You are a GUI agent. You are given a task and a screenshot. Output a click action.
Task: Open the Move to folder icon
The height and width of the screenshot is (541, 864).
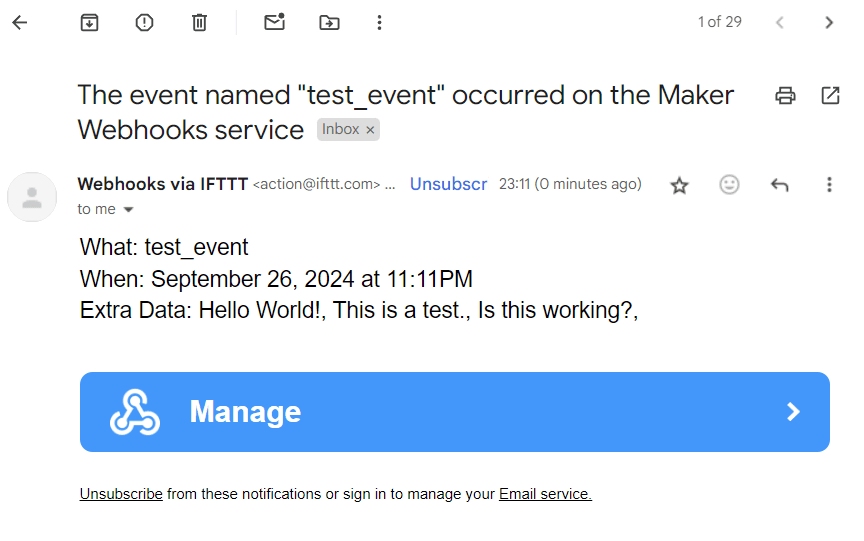tap(330, 23)
